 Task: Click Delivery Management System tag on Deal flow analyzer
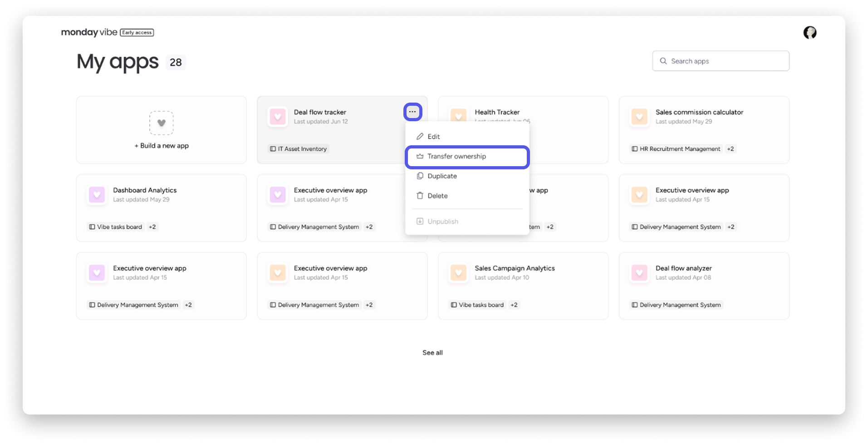(x=676, y=305)
